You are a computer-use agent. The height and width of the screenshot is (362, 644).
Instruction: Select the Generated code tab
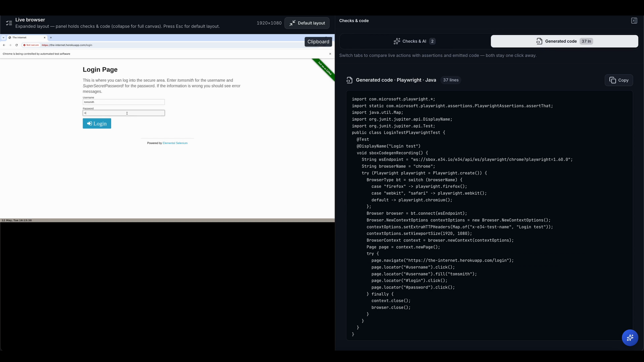click(x=565, y=41)
